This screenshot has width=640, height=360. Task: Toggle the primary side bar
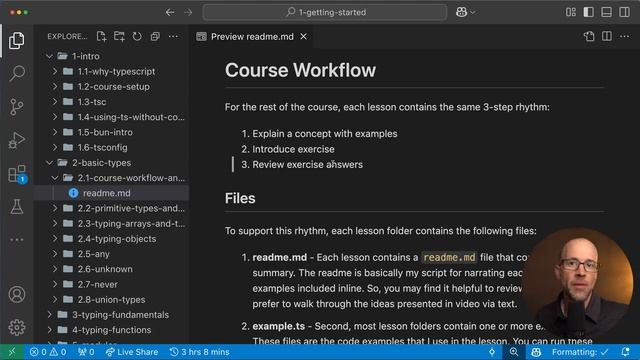(589, 12)
